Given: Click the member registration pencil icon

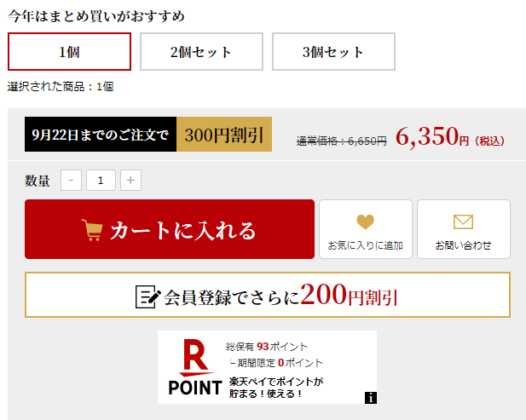Looking at the screenshot, I should [x=148, y=296].
